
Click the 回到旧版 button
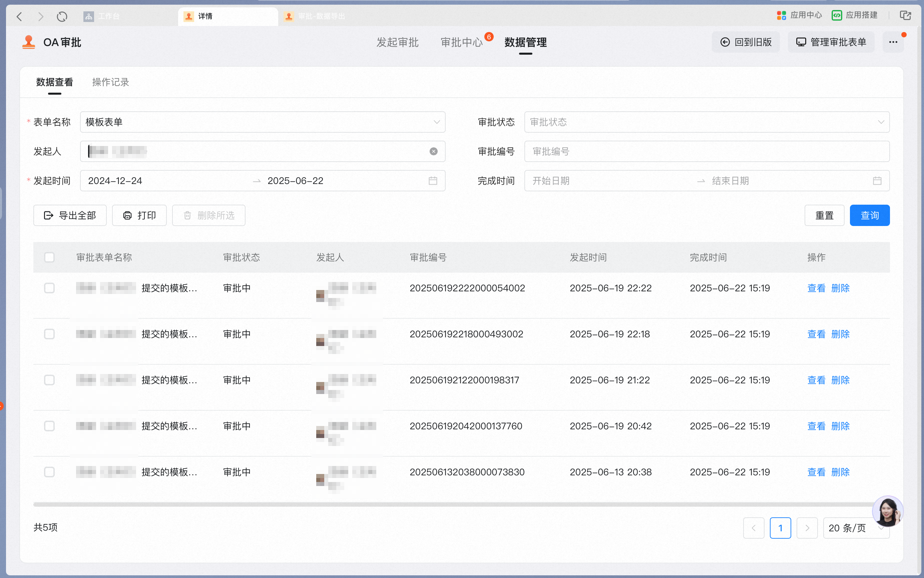(746, 42)
